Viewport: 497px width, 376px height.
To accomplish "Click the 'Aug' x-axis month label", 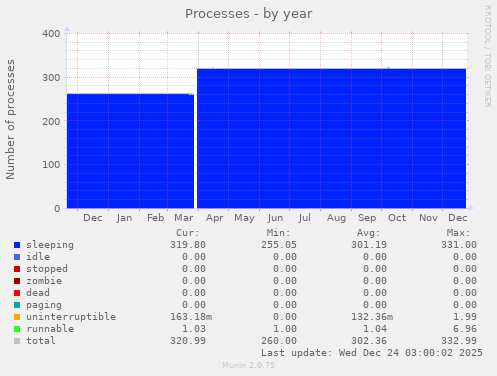I will [336, 218].
